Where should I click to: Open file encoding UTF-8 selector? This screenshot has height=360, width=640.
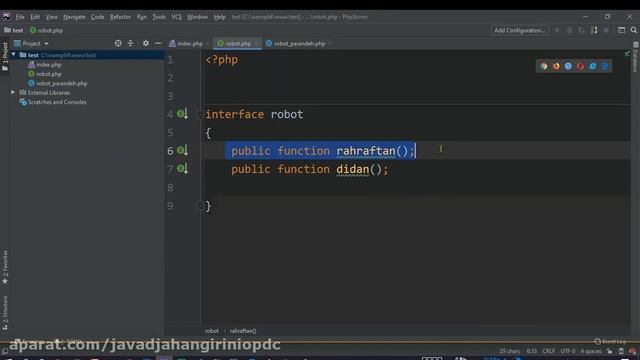[x=567, y=351]
